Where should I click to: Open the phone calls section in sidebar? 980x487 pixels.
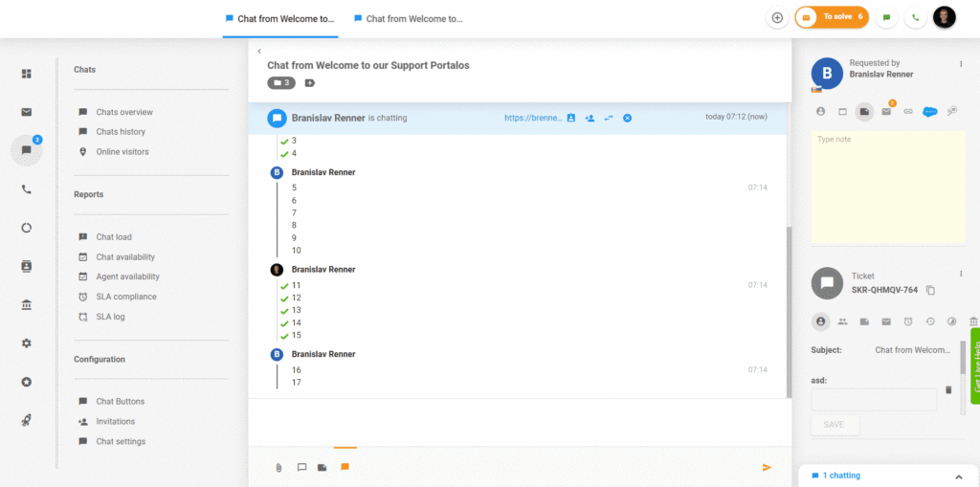27,189
